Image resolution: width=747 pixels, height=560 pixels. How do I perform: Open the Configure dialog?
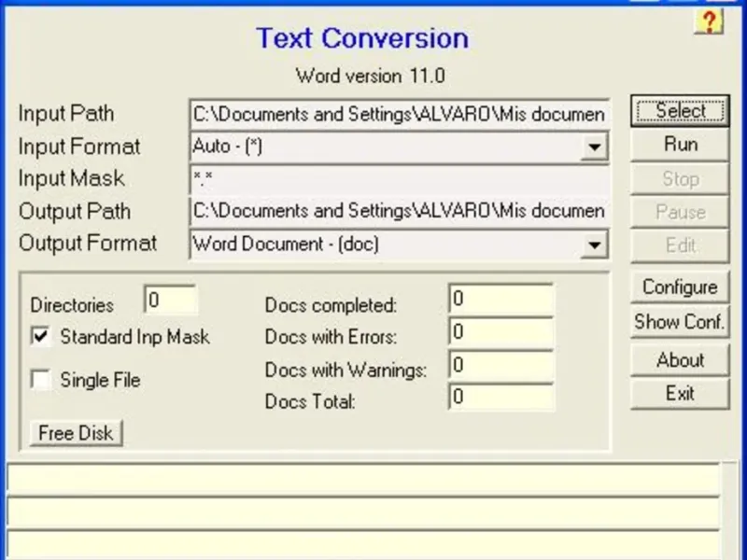pyautogui.click(x=680, y=287)
